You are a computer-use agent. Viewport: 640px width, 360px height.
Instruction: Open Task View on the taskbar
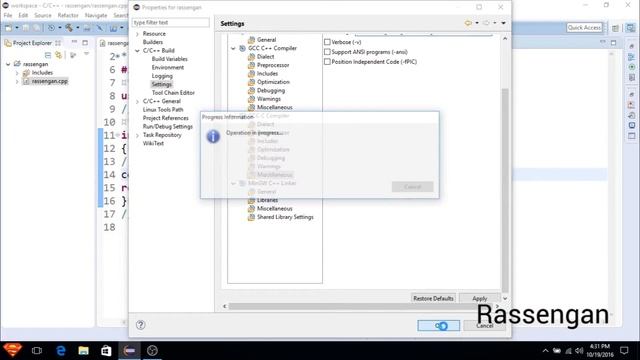coord(37,351)
